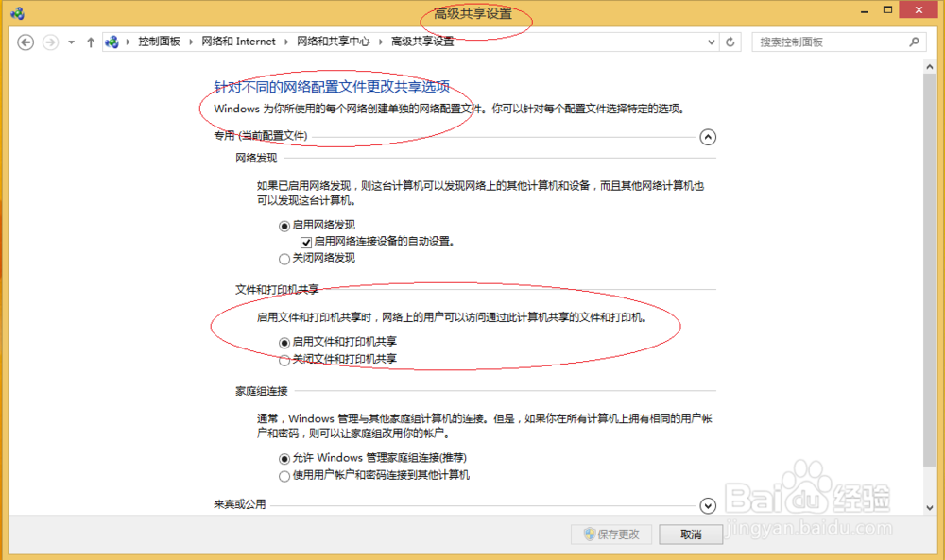The height and width of the screenshot is (560, 945).
Task: Click the 保存更改 button
Action: coord(610,534)
